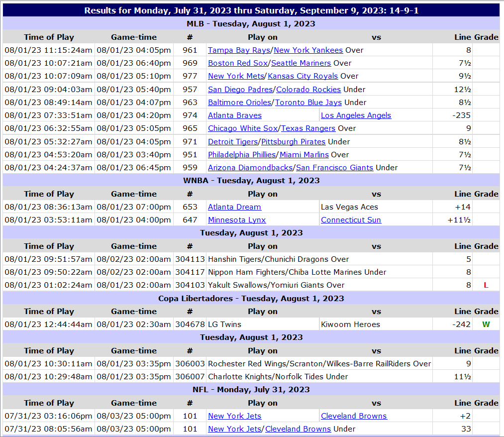Screen dimensions: 504x437
Task: Open the Philadelphia Phillies link
Action: click(x=242, y=155)
